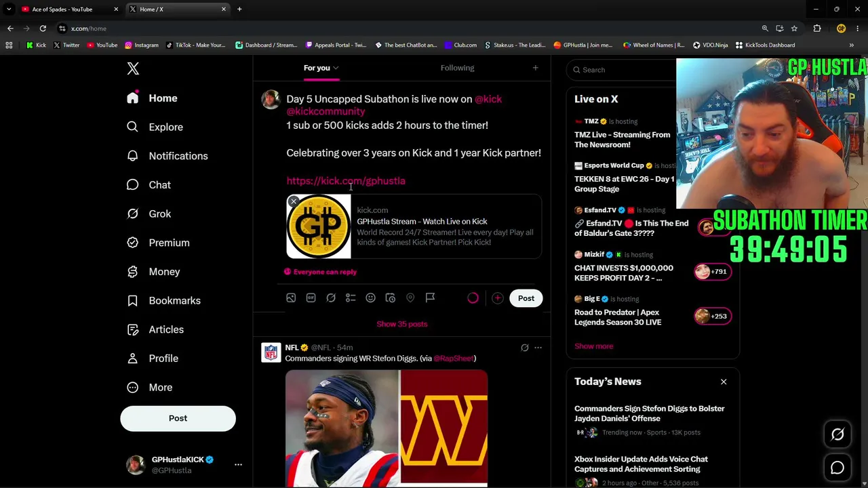Schedule the post with the calendar icon

(x=391, y=298)
